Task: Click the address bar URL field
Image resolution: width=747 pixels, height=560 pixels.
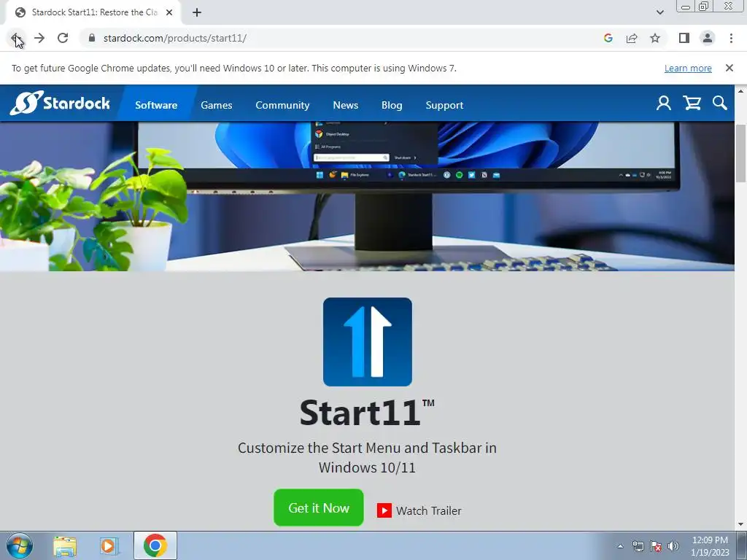Action: (333, 38)
